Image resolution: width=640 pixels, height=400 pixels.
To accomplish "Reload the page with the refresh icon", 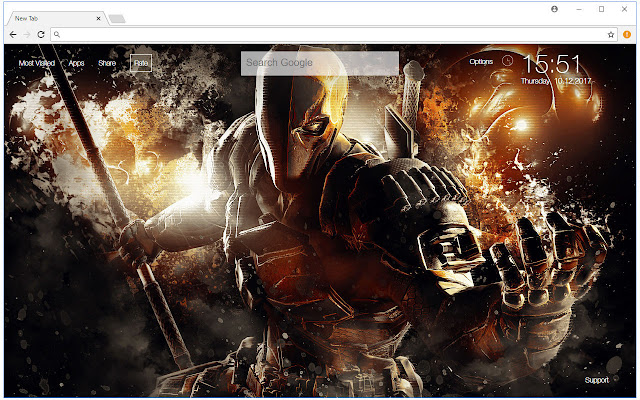I will tap(41, 35).
